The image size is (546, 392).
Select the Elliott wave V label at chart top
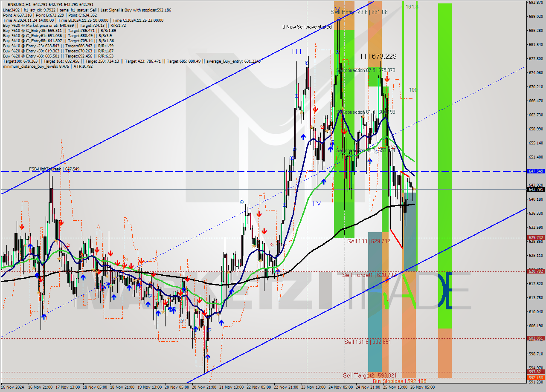pyautogui.click(x=337, y=7)
